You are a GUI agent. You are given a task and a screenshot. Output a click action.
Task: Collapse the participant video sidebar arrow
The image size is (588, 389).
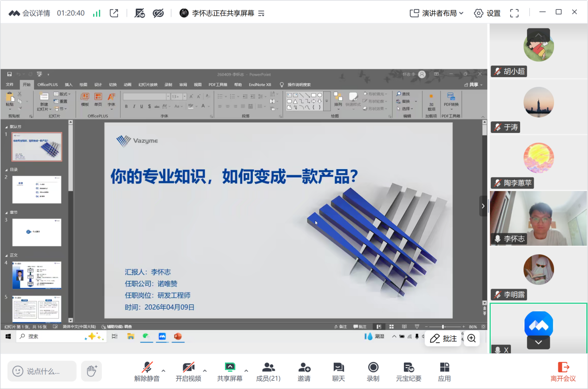click(483, 206)
